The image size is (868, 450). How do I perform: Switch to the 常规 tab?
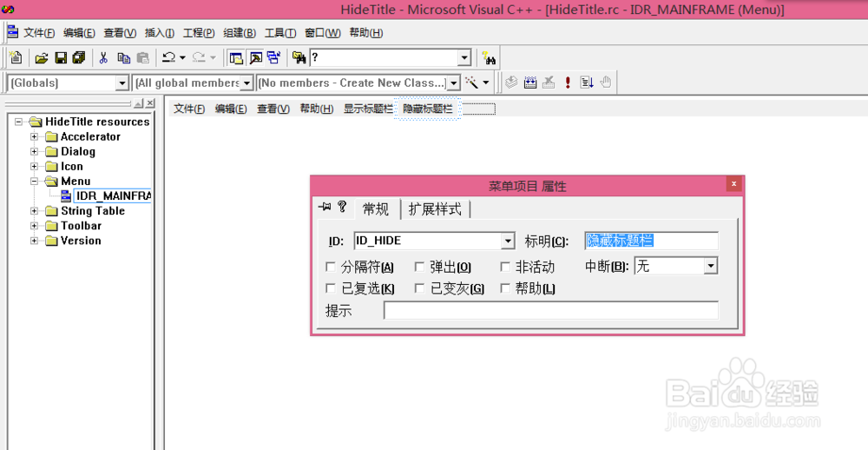(376, 208)
